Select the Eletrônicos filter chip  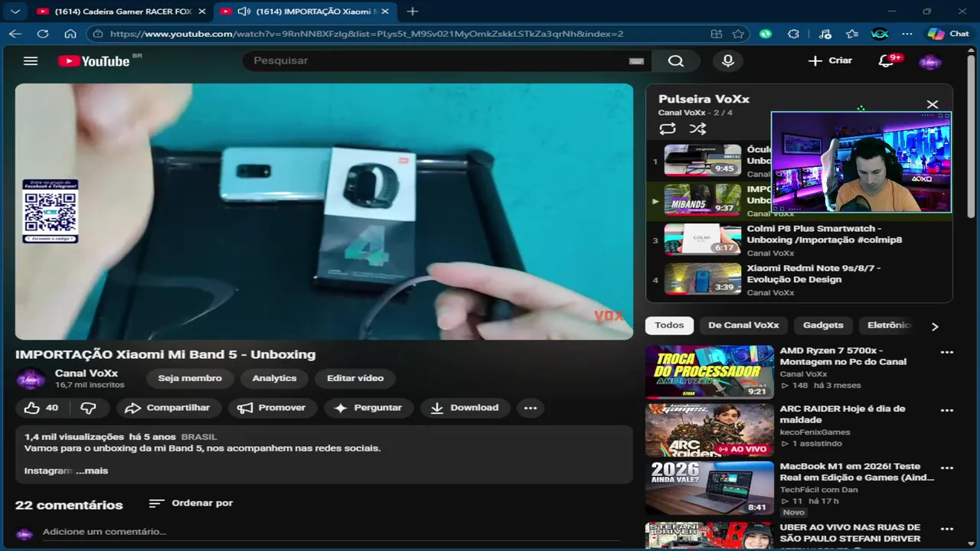pyautogui.click(x=888, y=325)
